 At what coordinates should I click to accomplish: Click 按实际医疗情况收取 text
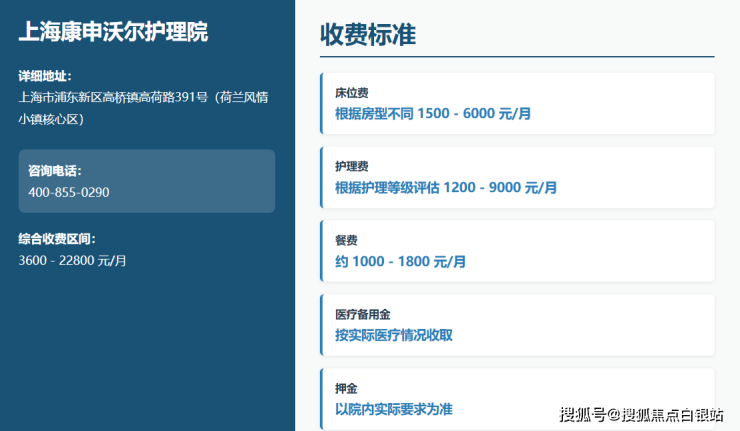tap(394, 335)
